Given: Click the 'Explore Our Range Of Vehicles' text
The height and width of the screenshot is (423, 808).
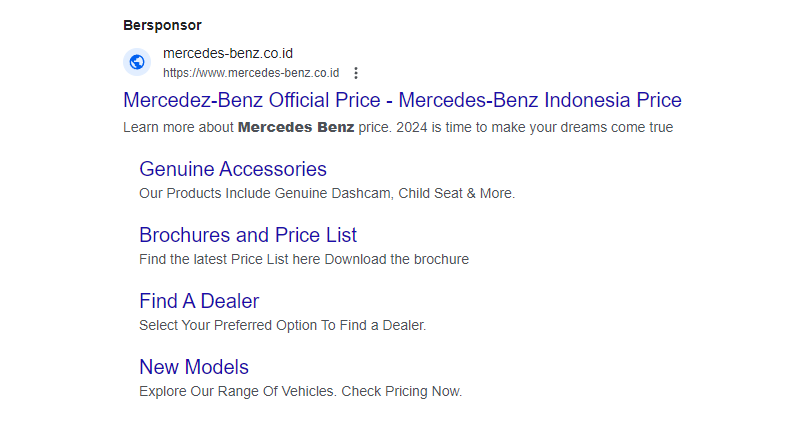Looking at the screenshot, I should 238,391.
